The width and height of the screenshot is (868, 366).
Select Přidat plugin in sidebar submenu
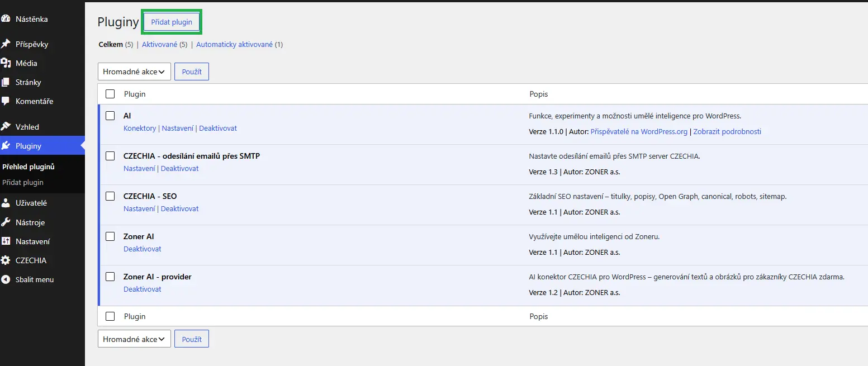point(23,182)
